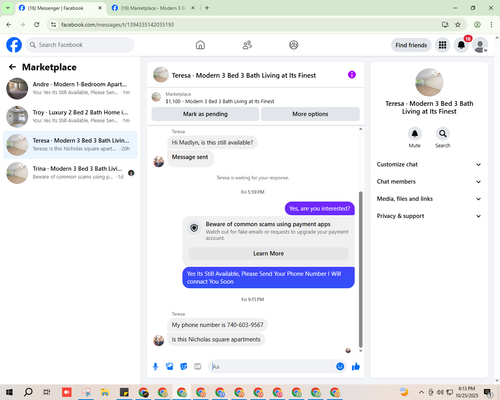Click the 'Hi Madlyn, is this still available?' message

click(x=212, y=143)
